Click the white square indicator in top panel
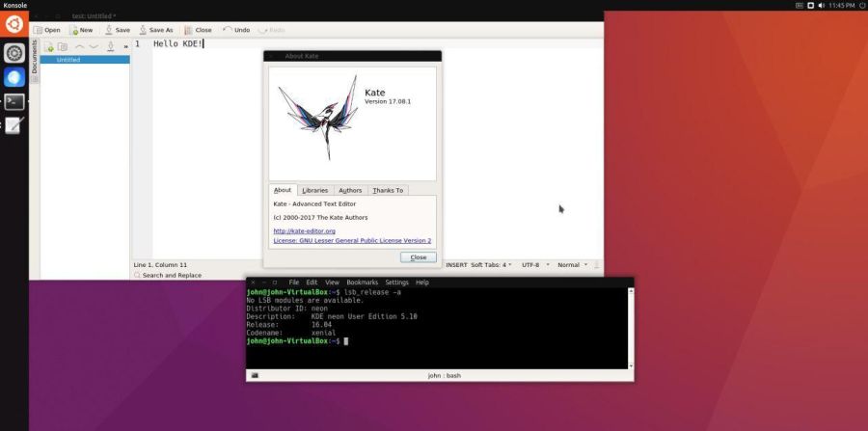The image size is (868, 431). 810,5
